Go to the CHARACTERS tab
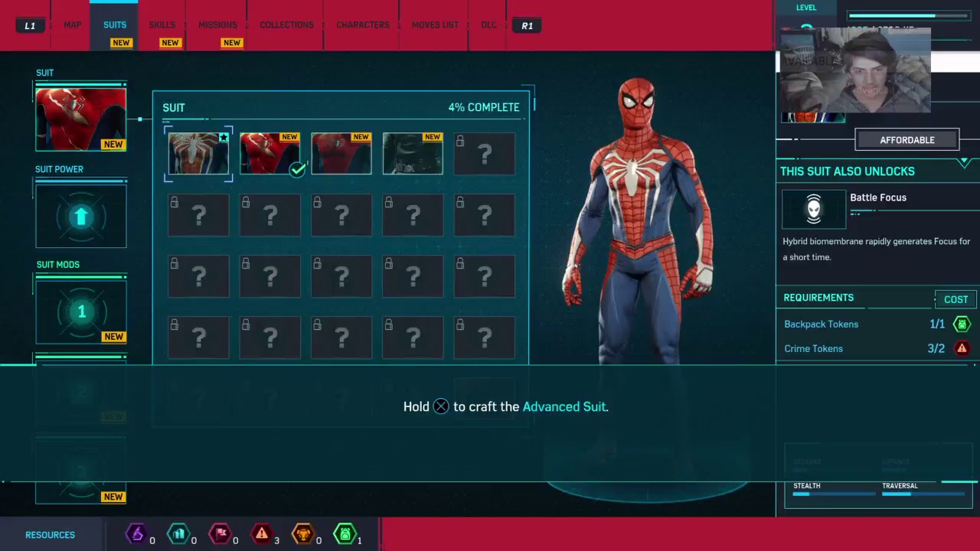Screen dimensions: 980x551 363,25
